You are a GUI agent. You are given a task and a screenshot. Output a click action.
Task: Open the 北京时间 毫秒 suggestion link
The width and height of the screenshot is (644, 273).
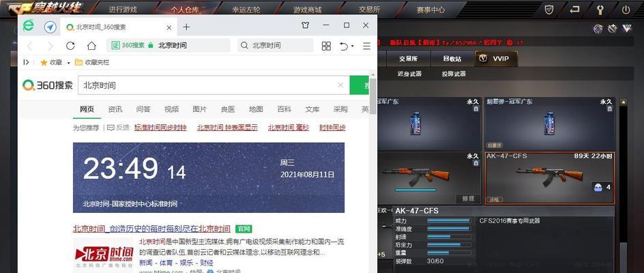point(289,128)
